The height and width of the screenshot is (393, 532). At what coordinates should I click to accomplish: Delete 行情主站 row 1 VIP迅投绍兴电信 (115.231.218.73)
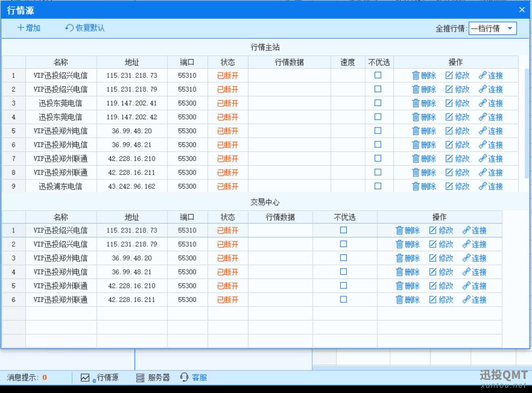point(424,76)
